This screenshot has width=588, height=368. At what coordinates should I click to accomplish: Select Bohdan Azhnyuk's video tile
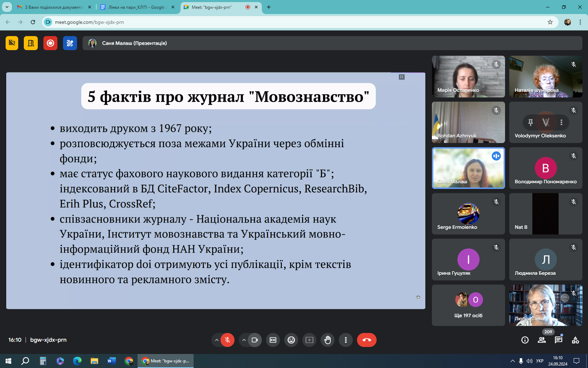click(x=468, y=122)
